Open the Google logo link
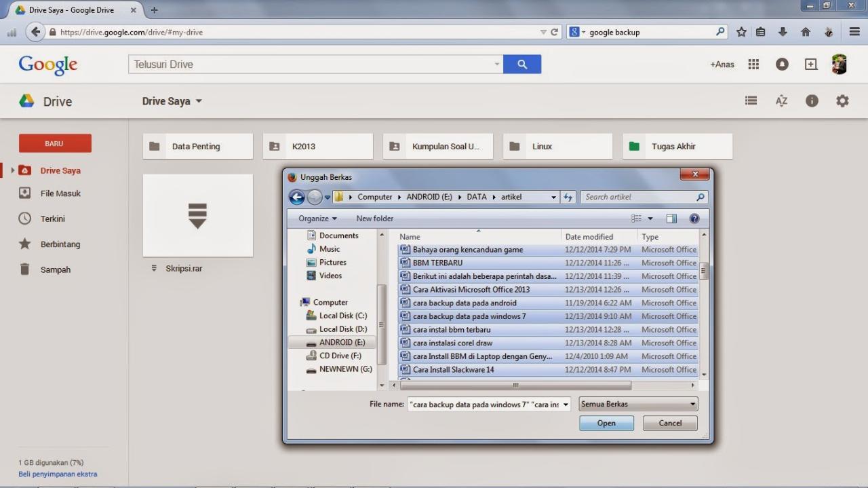The image size is (868, 488). (48, 64)
